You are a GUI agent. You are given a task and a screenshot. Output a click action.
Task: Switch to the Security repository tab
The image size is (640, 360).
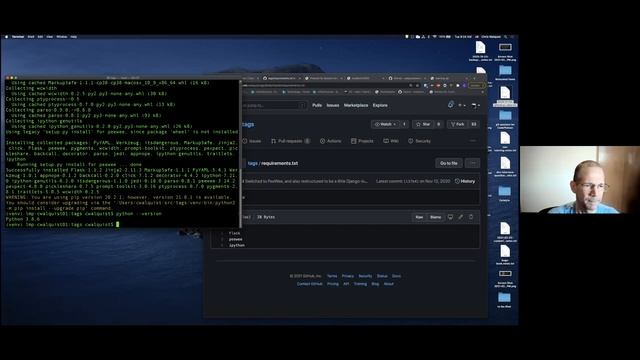[x=420, y=141]
